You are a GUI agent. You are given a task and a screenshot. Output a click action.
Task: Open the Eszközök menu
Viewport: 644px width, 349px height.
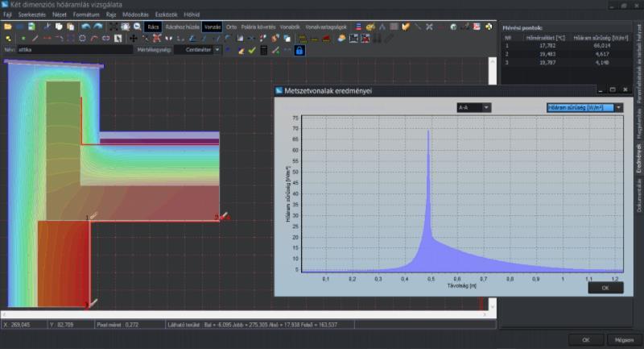(x=166, y=15)
